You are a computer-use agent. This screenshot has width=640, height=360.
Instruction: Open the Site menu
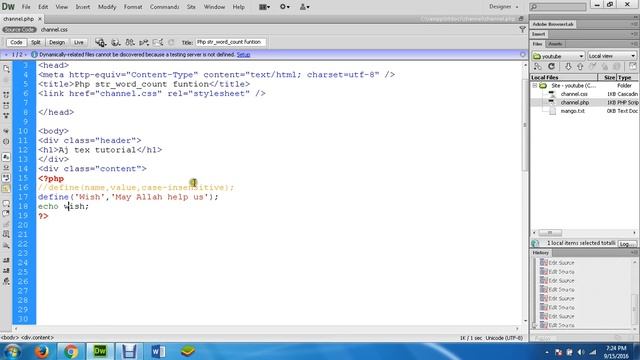pos(191,7)
